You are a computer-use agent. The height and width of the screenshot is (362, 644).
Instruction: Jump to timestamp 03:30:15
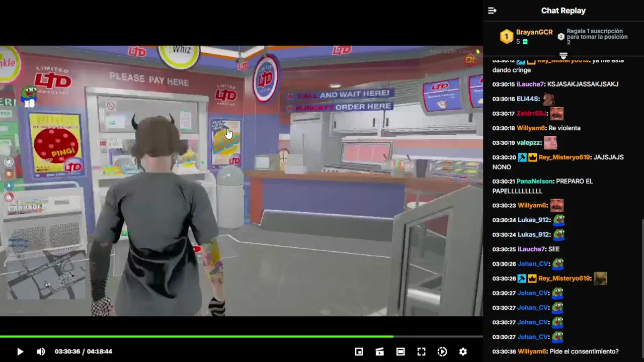tap(503, 84)
